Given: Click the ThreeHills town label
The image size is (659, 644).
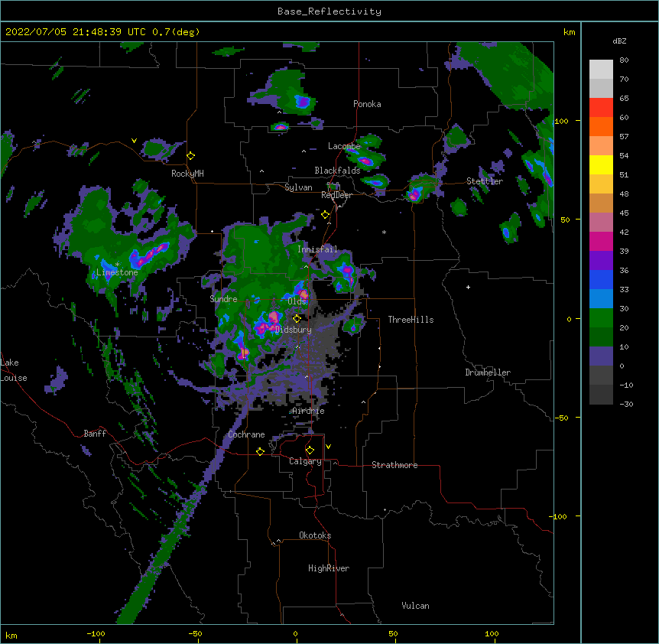Looking at the screenshot, I should [411, 320].
